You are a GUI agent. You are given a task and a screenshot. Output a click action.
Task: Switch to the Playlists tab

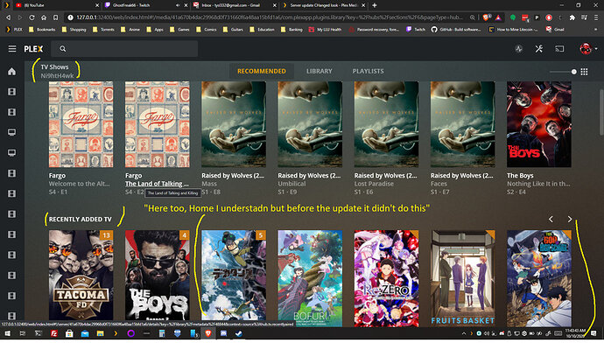[x=368, y=71]
